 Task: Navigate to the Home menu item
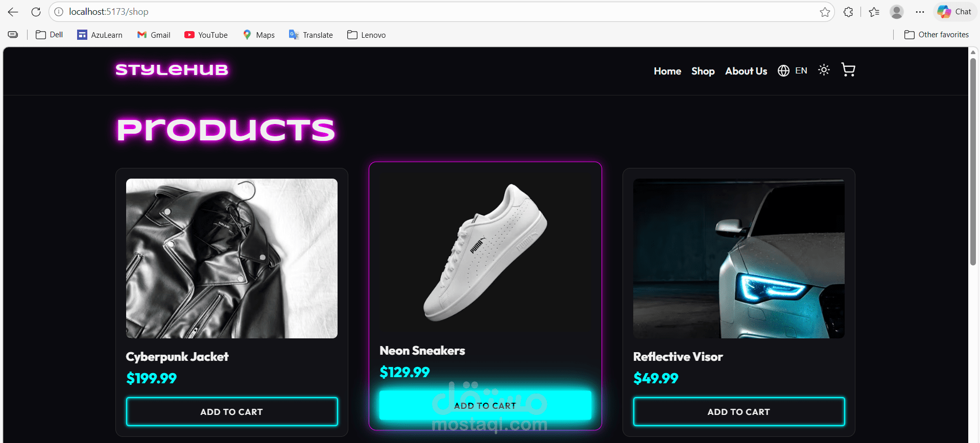tap(667, 71)
